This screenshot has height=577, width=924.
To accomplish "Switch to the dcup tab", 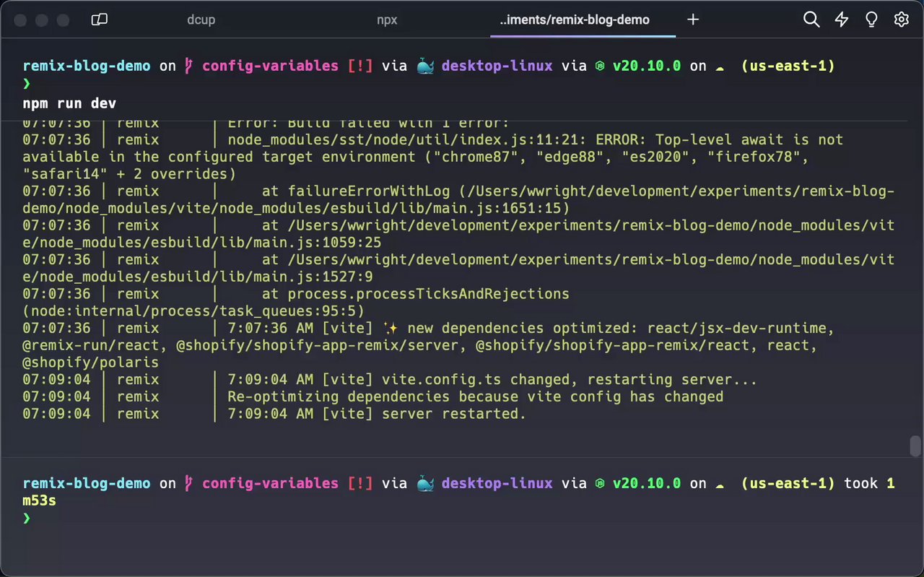I will [x=201, y=19].
